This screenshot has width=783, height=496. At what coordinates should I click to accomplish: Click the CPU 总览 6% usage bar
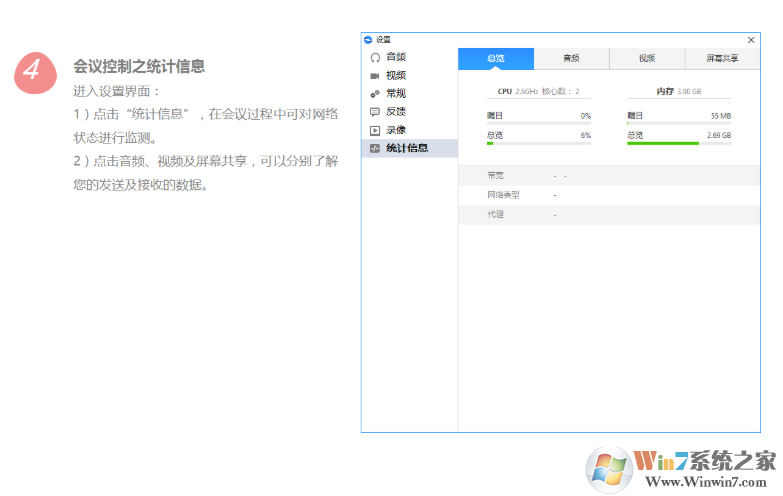click(x=539, y=143)
